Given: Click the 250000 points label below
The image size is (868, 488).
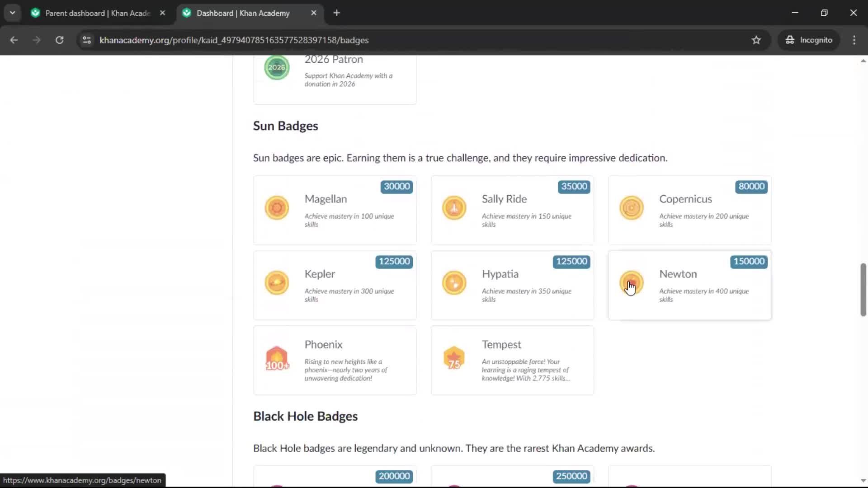Looking at the screenshot, I should pos(571,476).
